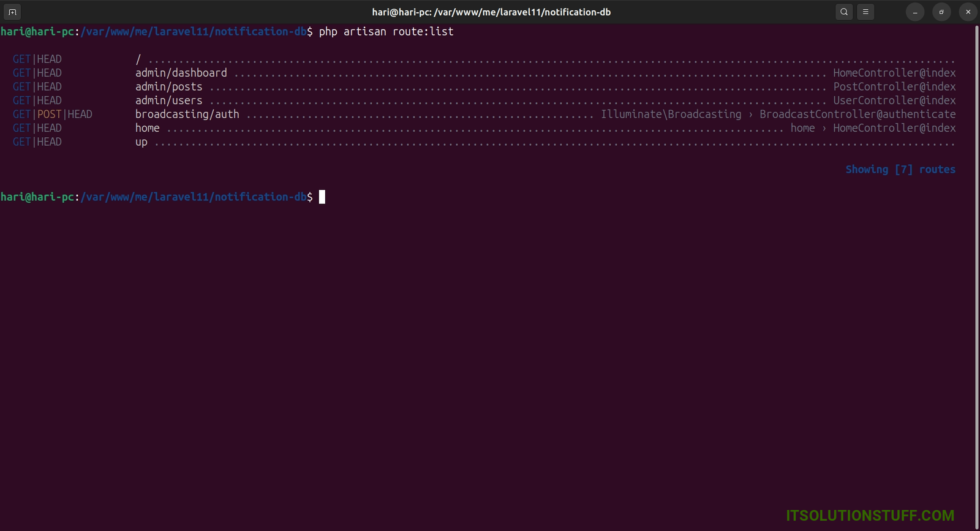Select the admin/posts route path
The width and height of the screenshot is (980, 531).
coord(168,87)
